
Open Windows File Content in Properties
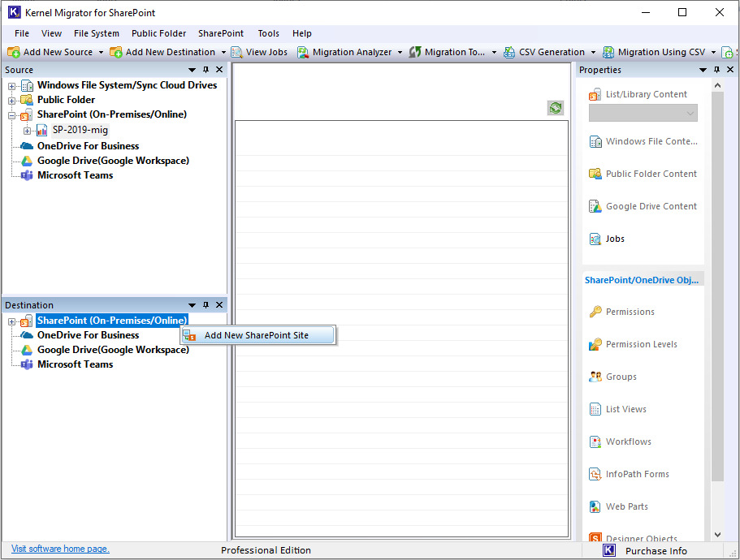tap(643, 141)
